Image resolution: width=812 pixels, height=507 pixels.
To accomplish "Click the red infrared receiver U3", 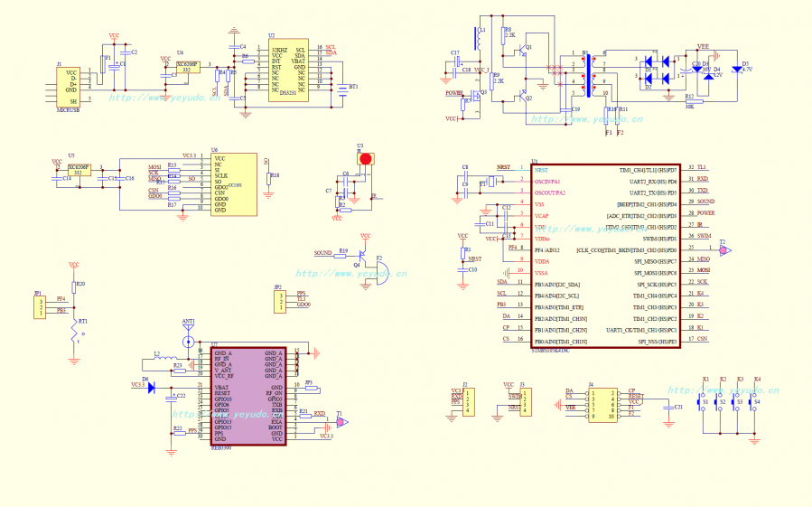I will [x=366, y=159].
